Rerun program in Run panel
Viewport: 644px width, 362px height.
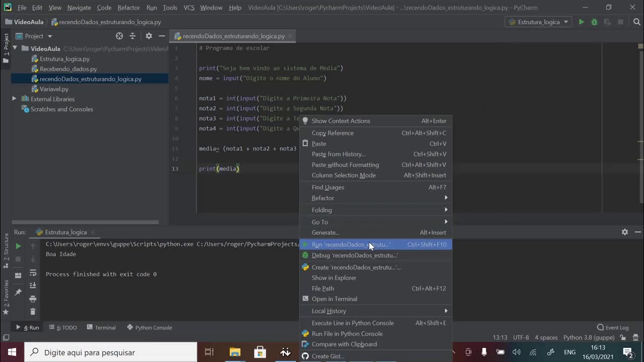tap(18, 246)
